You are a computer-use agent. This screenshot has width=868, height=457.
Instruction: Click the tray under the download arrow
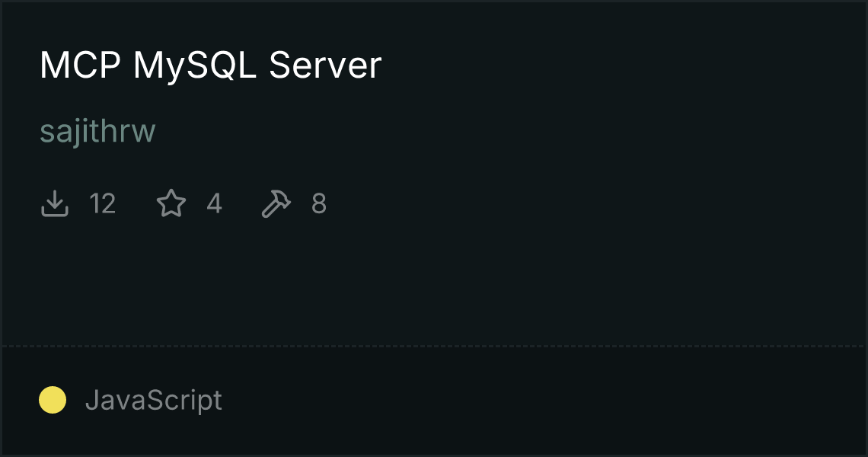point(55,212)
